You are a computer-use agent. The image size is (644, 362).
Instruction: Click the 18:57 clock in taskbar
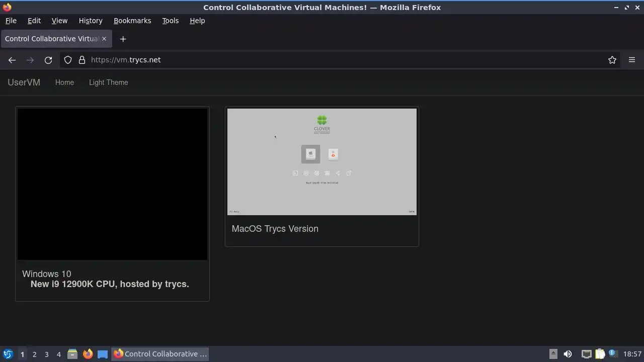click(632, 354)
